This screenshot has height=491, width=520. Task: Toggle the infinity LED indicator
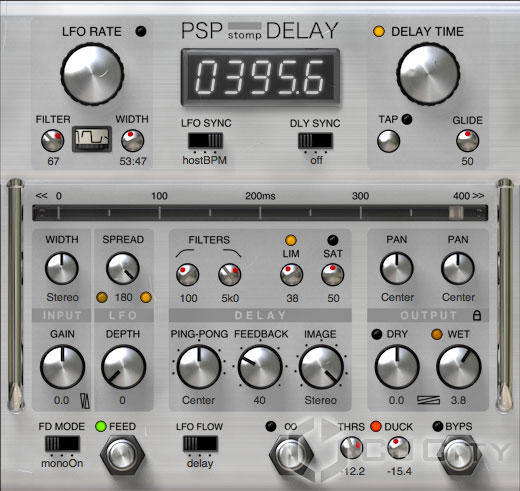[271, 426]
